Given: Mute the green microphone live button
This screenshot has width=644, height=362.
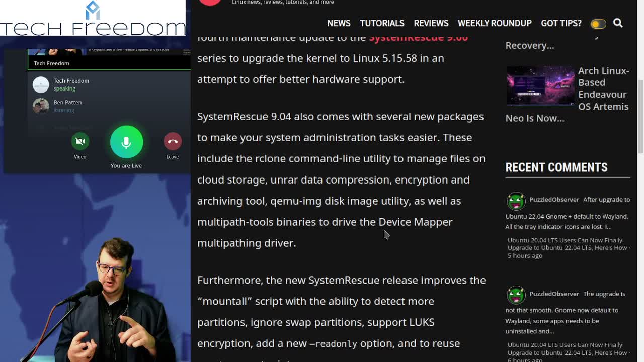Looking at the screenshot, I should click(126, 142).
